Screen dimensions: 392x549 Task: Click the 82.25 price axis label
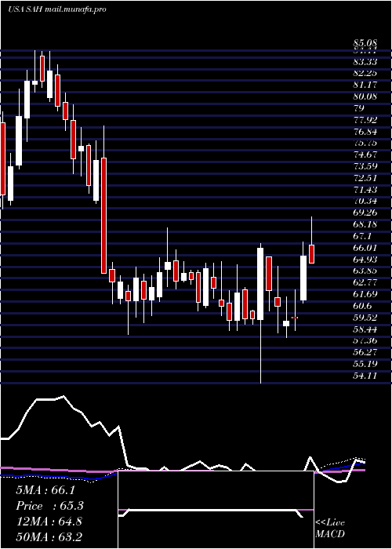365,73
